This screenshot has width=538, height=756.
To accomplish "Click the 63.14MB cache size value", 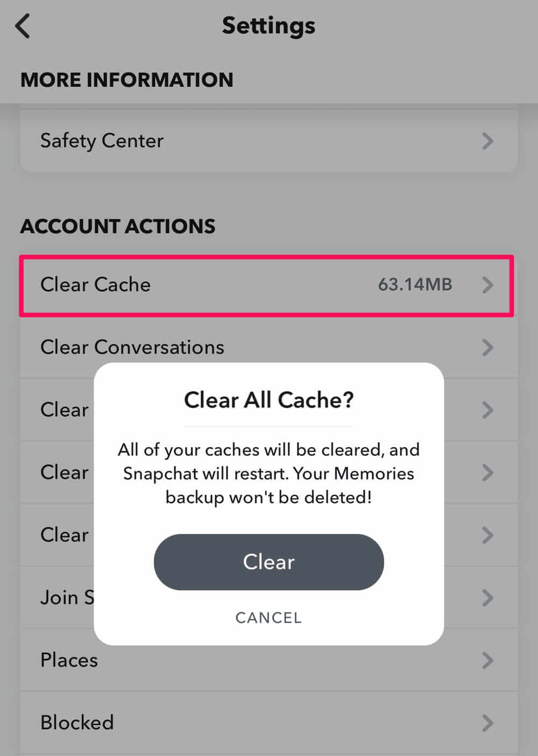I will click(415, 285).
